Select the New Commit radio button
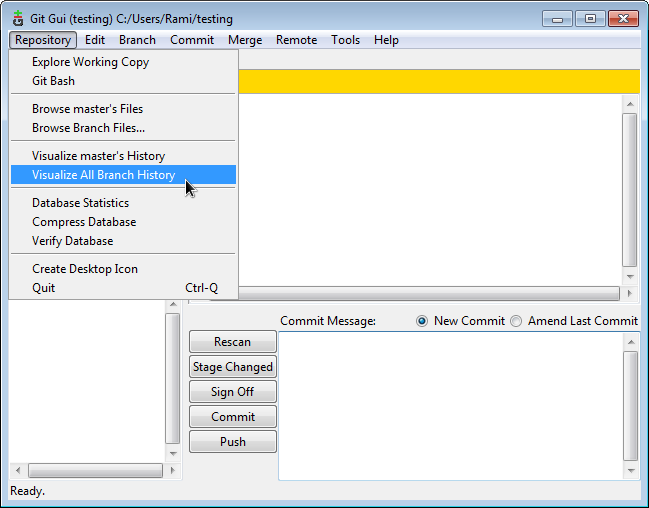Viewport: 649px width, 508px height. 422,321
